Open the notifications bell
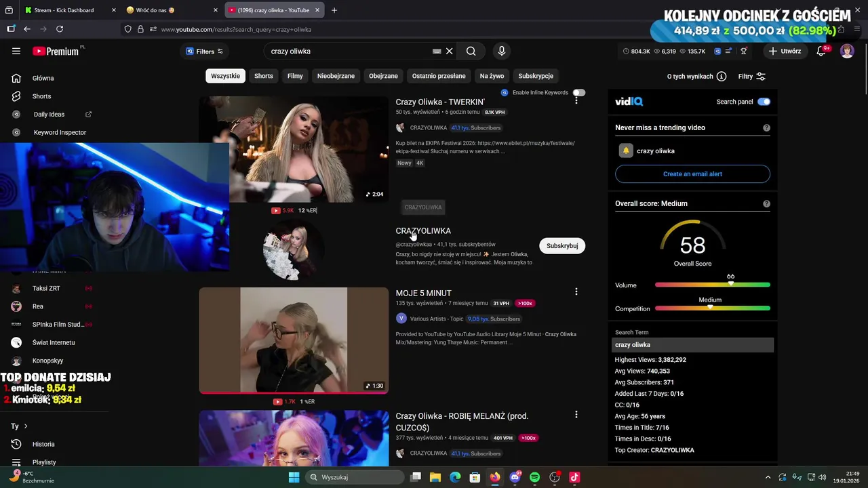 821,51
